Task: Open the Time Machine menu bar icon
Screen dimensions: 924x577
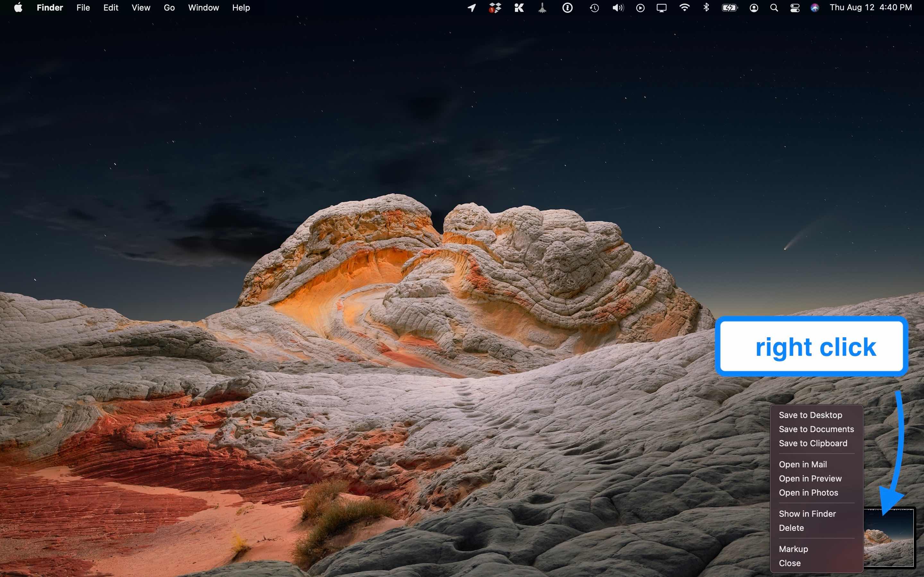Action: 594,7
